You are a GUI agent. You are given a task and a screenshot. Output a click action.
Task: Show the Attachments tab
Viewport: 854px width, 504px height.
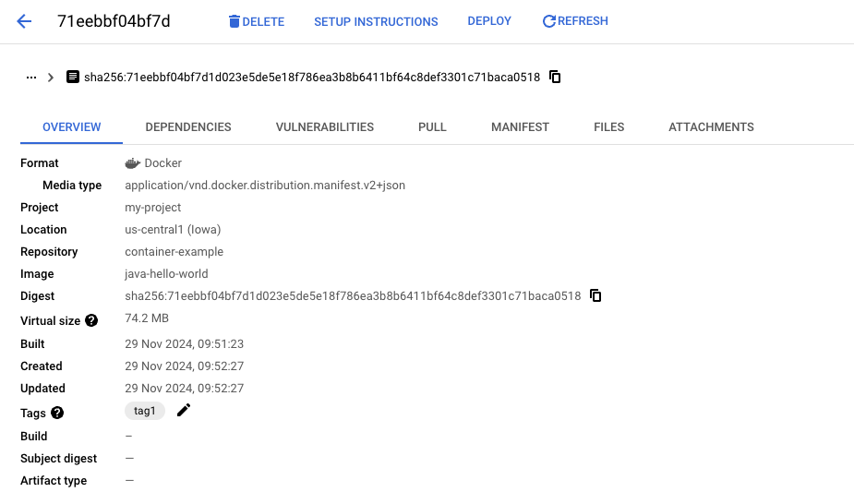(711, 127)
